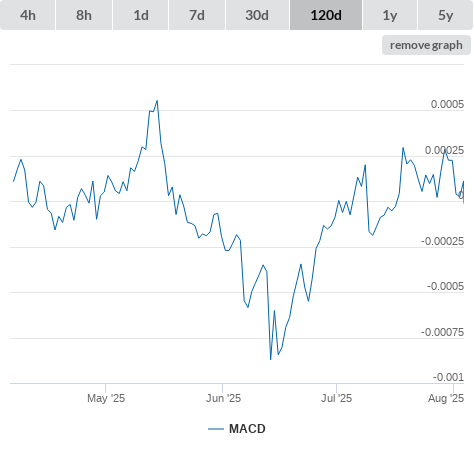
Task: Switch chart to 1y range
Action: [390, 15]
